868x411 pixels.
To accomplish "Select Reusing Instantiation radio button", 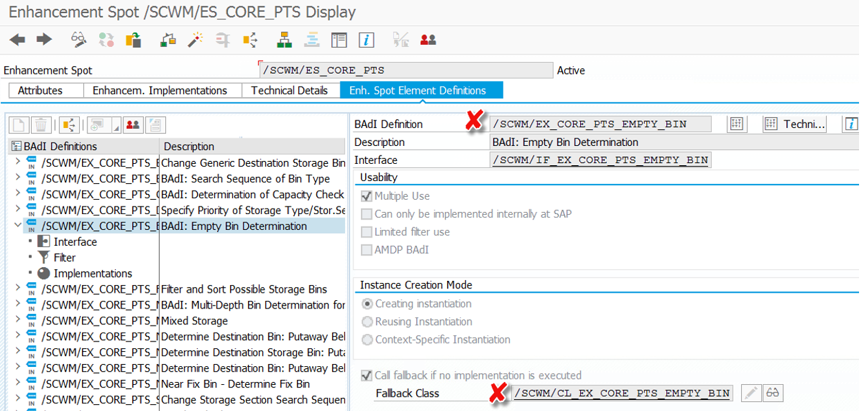I will coord(367,322).
